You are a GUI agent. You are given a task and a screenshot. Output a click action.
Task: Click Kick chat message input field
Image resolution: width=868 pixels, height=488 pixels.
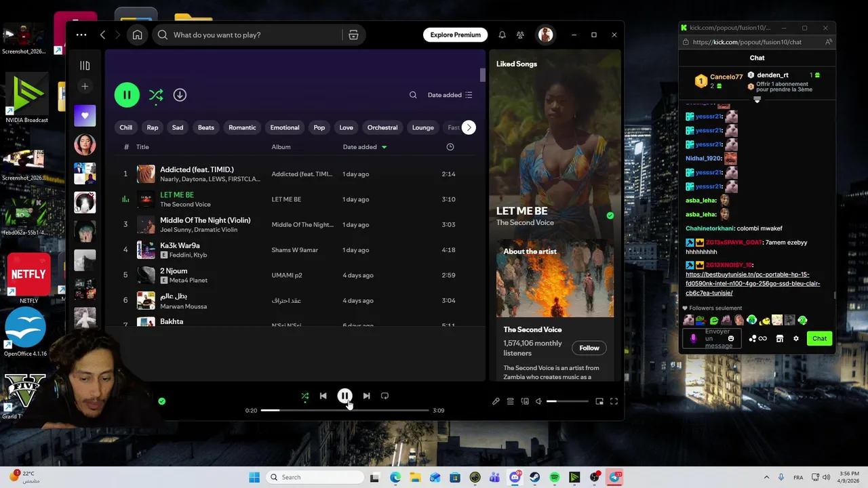tap(711, 338)
